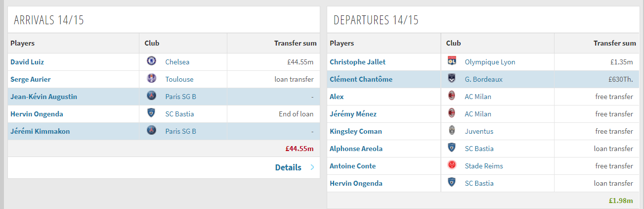The image size is (644, 209).
Task: Click the Stade Reims crest icon
Action: click(x=451, y=165)
